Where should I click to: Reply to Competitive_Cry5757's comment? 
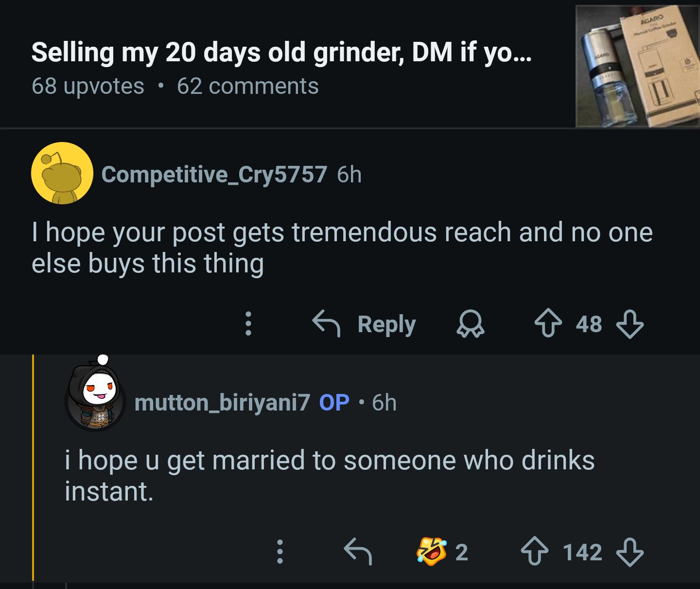click(x=365, y=324)
